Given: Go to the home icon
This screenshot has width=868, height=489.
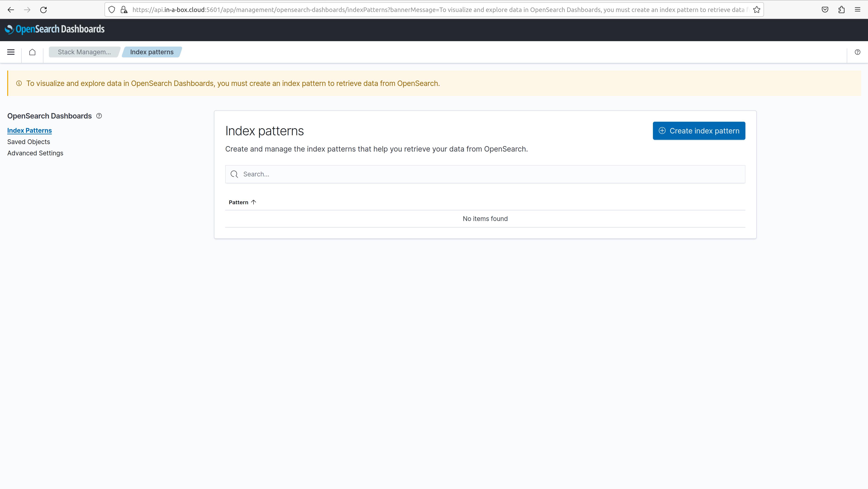Looking at the screenshot, I should [x=32, y=52].
